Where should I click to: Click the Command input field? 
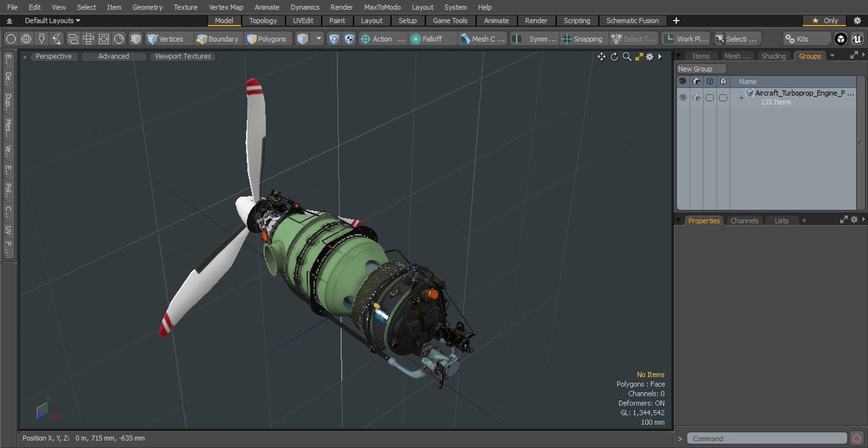pos(767,439)
